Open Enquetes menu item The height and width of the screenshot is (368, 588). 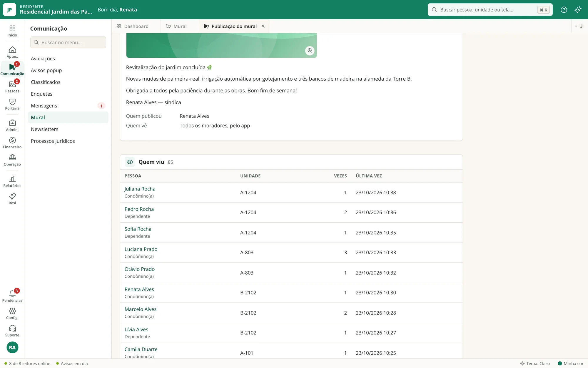point(68,94)
